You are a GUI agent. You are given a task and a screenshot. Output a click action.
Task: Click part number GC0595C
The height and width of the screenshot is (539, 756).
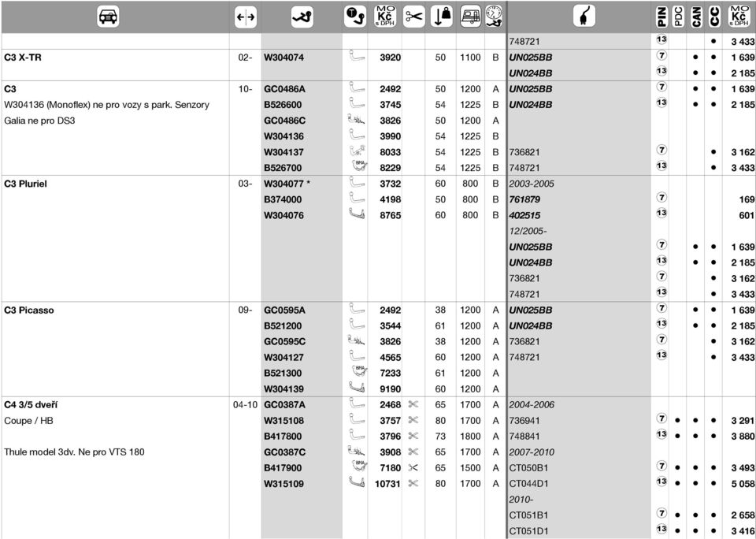click(284, 342)
